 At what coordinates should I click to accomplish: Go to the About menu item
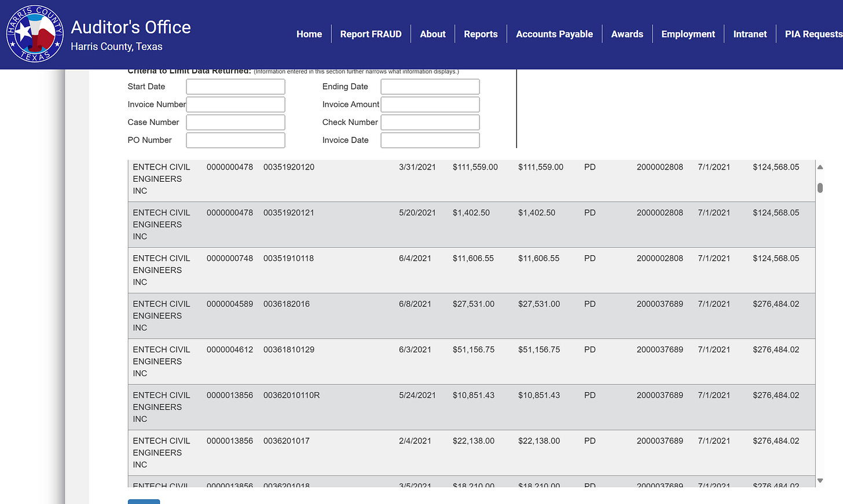(433, 34)
